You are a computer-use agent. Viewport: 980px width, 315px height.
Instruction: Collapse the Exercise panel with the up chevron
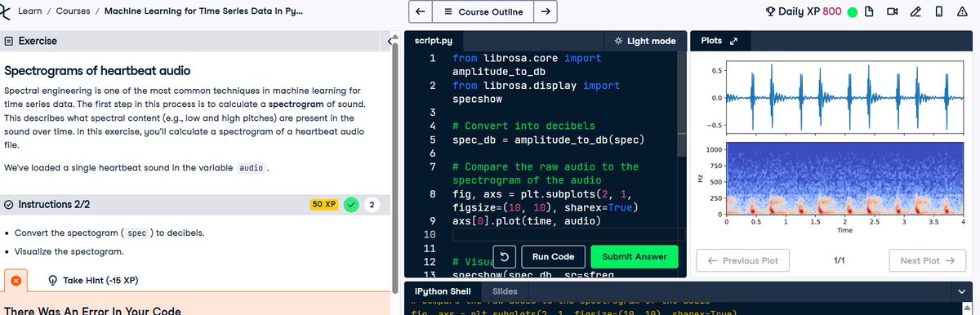[x=390, y=41]
